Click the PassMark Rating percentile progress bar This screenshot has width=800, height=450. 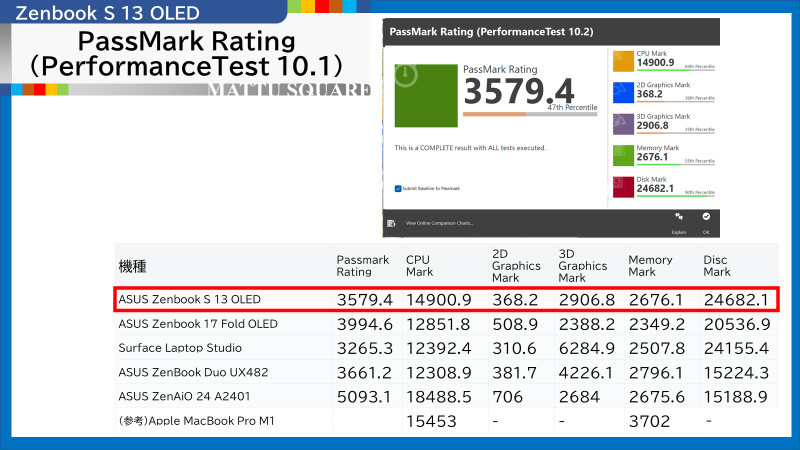click(530, 114)
